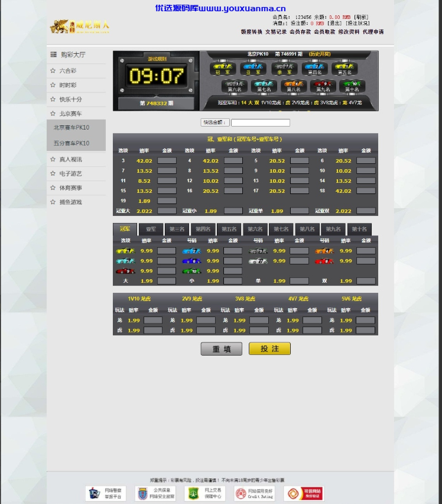Open 修改资料 profile page
The width and height of the screenshot is (442, 504).
(349, 31)
